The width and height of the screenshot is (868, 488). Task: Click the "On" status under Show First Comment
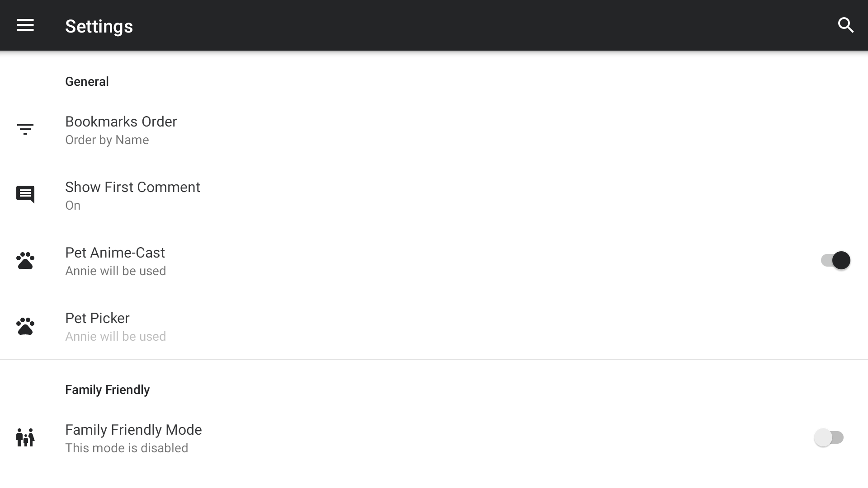point(73,206)
